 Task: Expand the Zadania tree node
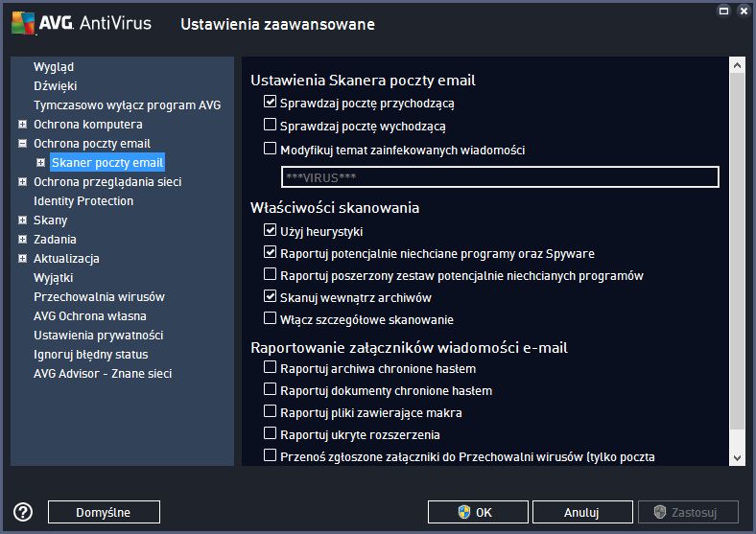click(22, 240)
